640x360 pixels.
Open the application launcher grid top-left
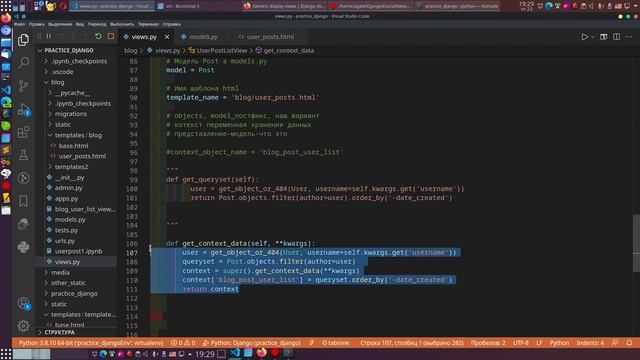[6, 6]
